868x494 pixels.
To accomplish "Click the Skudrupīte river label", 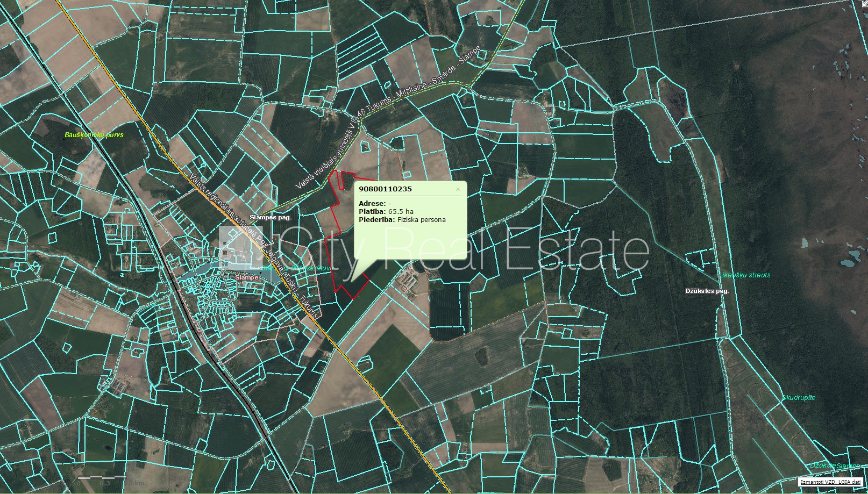I will coord(799,398).
